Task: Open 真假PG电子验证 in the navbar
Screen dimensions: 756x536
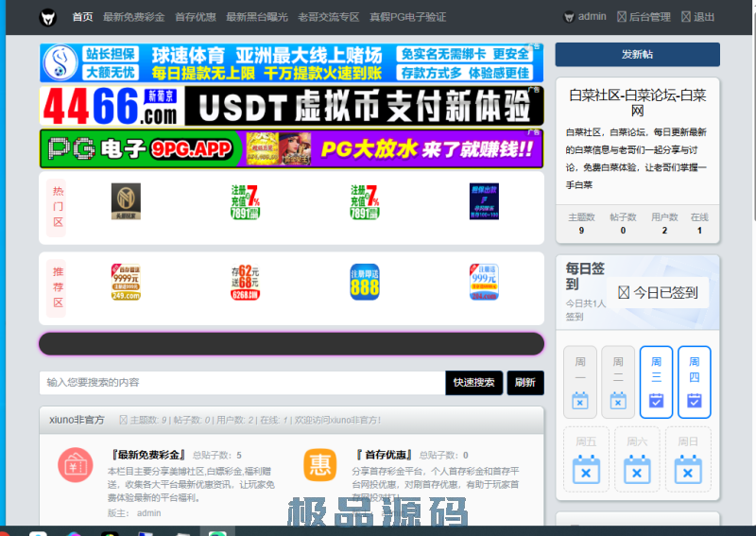Action: (x=408, y=17)
